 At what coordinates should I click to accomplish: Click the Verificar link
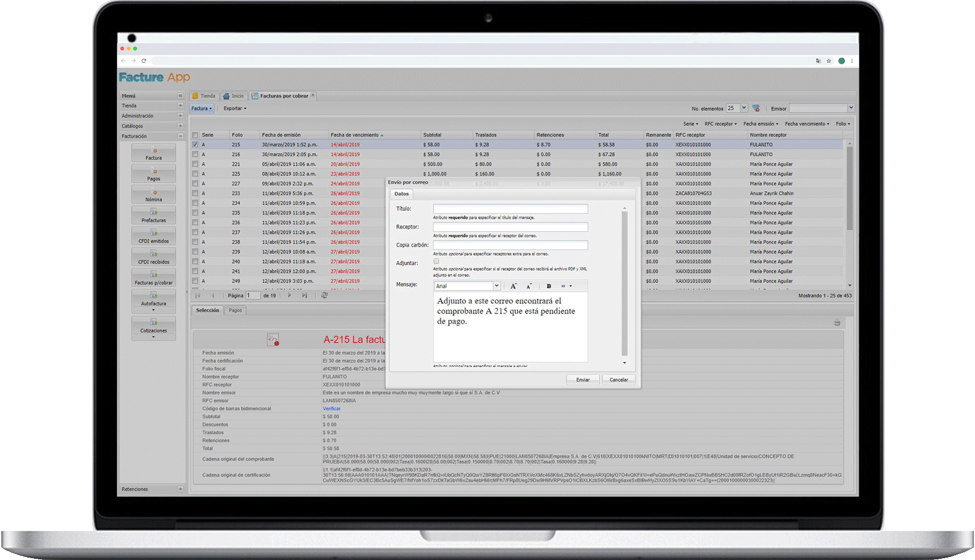point(331,409)
